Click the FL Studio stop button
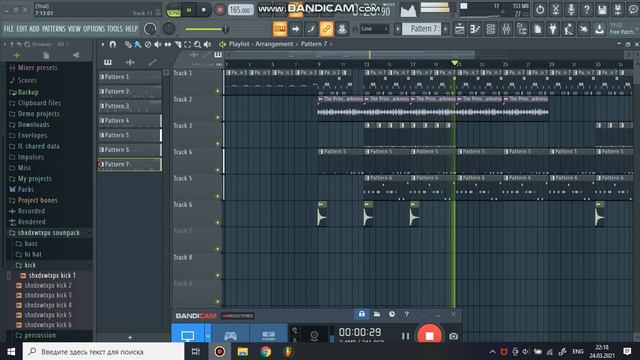Viewport: 640px width, 360px height. point(204,10)
